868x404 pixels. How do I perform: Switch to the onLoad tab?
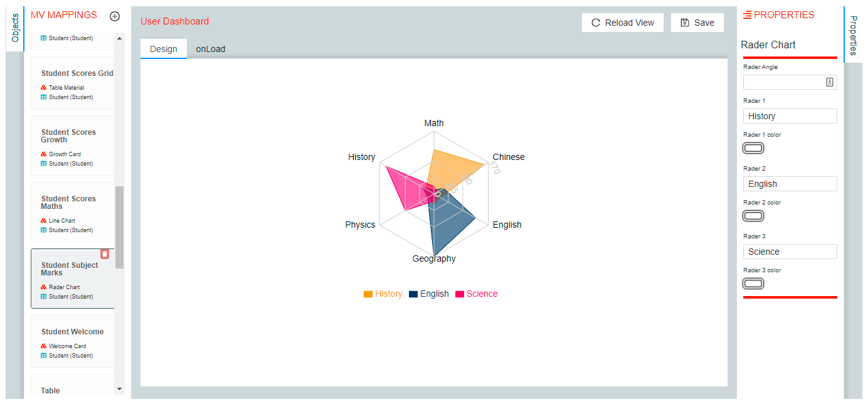211,49
